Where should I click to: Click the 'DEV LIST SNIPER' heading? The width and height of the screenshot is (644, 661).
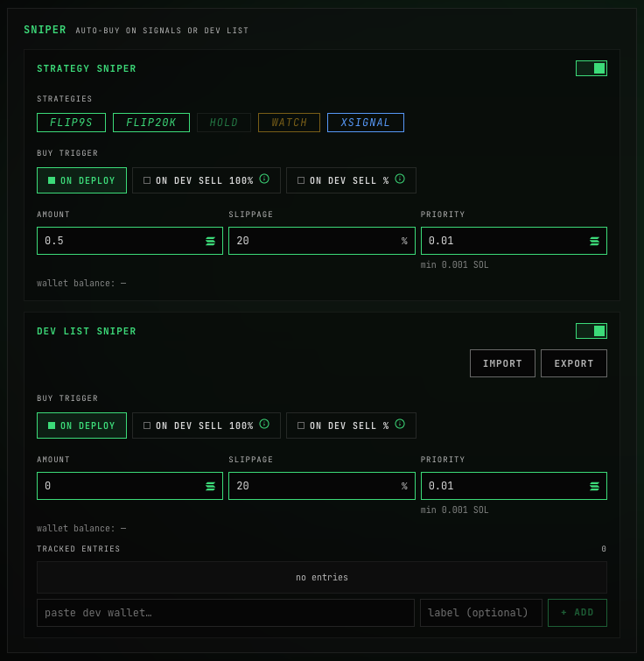[x=87, y=331]
